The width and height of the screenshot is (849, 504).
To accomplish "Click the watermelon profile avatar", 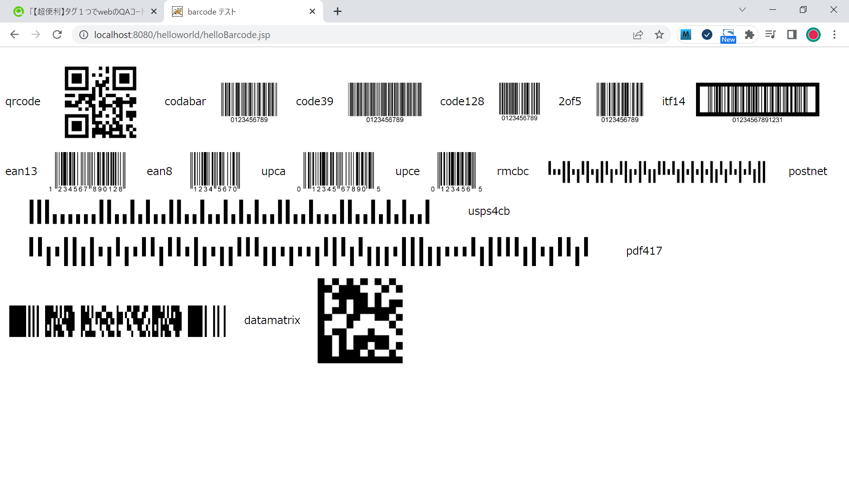I will 814,34.
